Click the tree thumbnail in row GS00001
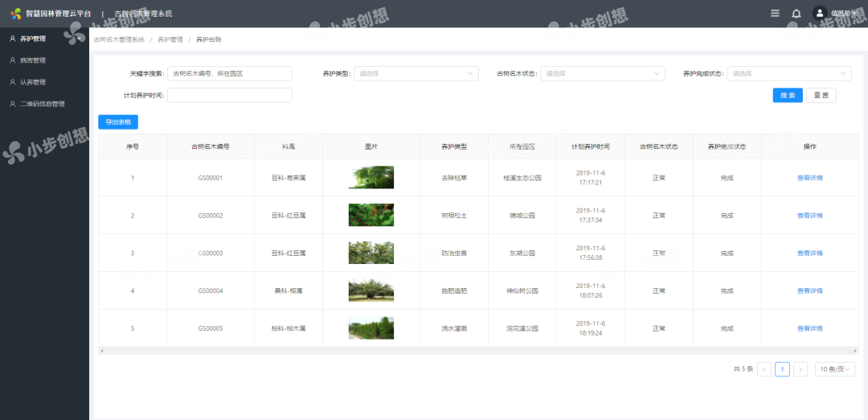868x420 pixels. coord(371,177)
